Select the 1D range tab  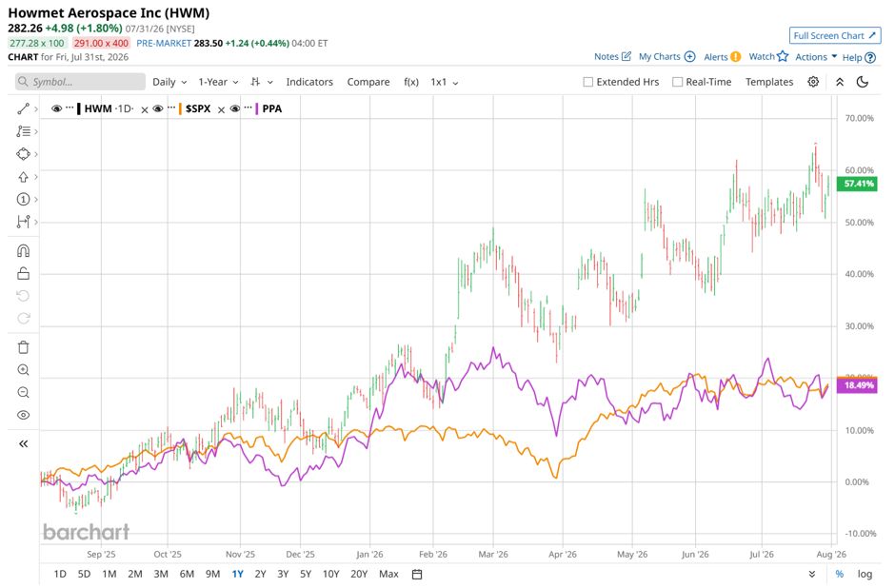click(60, 574)
